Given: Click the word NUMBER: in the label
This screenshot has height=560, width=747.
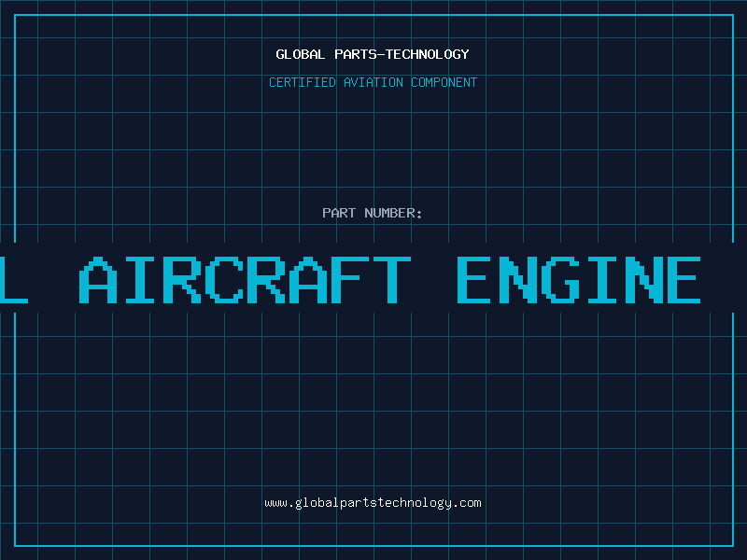Looking at the screenshot, I should [x=393, y=213].
